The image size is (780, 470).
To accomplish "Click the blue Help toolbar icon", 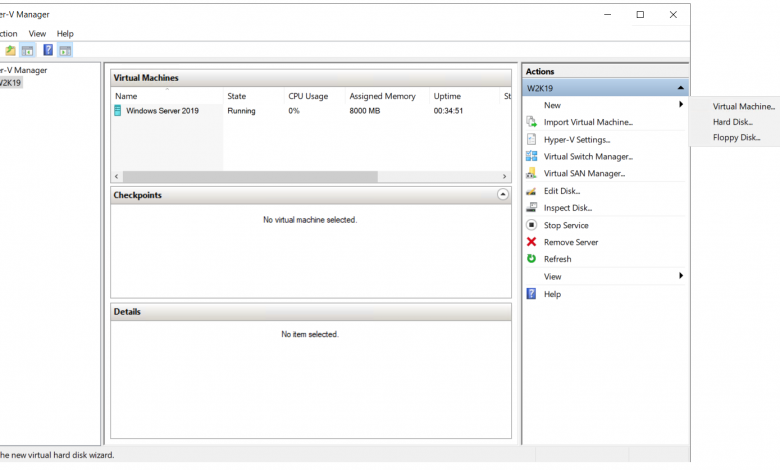I will point(47,50).
